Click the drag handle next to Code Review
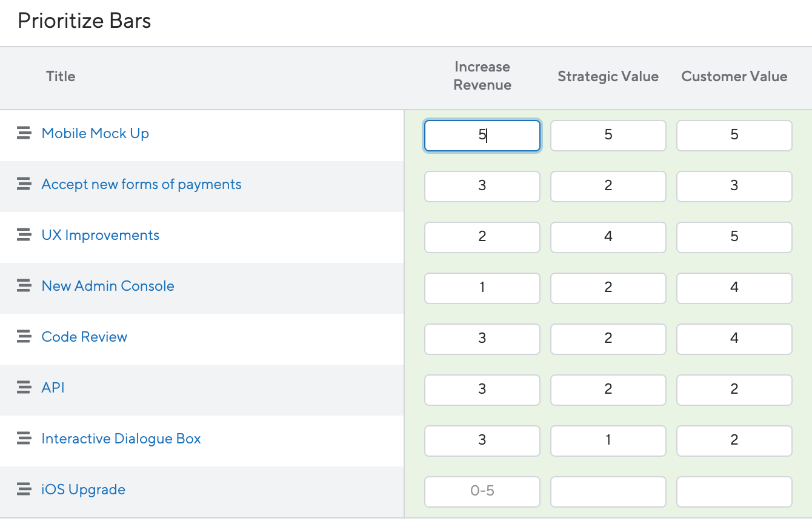Image resolution: width=812 pixels, height=527 pixels. click(x=24, y=336)
